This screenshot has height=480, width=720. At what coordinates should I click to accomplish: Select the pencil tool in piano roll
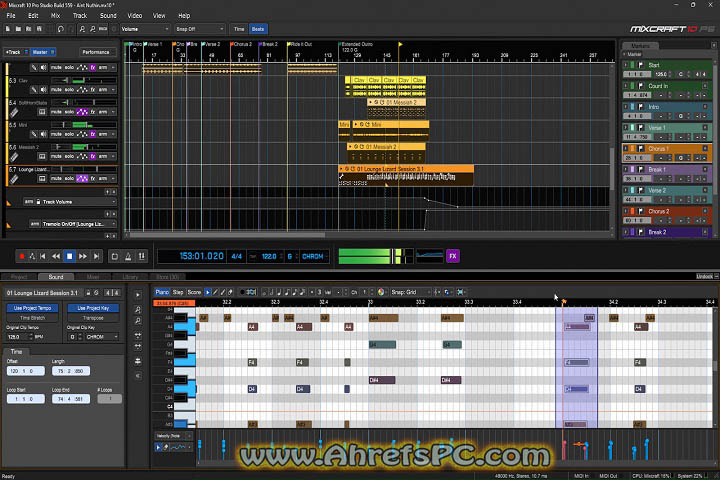215,292
